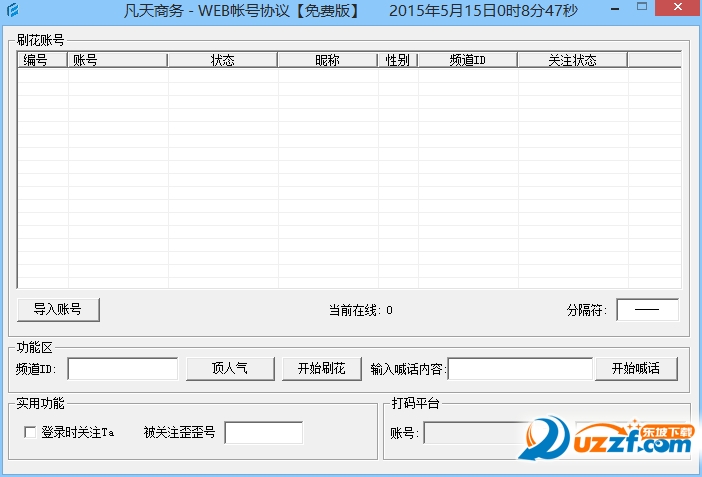Click the 导入账号 button
The width and height of the screenshot is (702, 477).
(58, 309)
